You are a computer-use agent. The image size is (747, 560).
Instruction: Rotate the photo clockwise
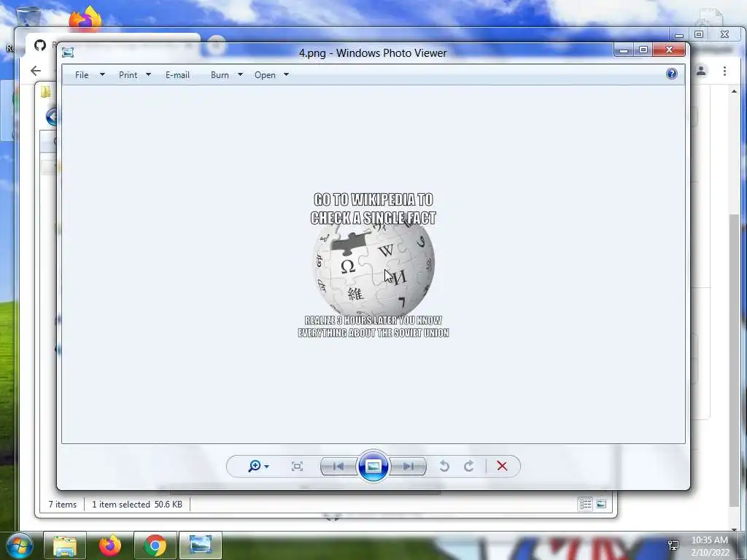click(x=469, y=466)
